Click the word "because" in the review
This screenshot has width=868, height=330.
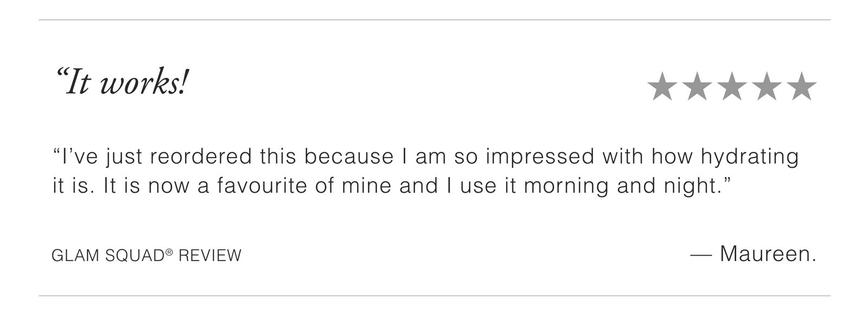[x=349, y=157]
